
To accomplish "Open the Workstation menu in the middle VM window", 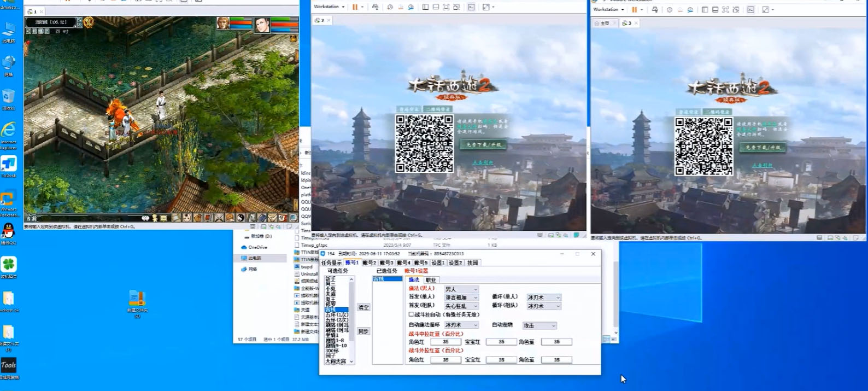I will [x=329, y=7].
